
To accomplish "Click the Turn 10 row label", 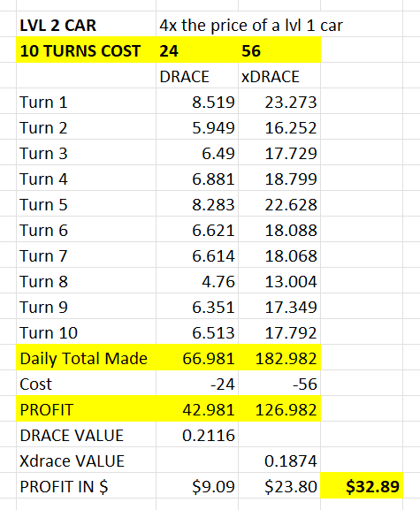I will (87, 332).
